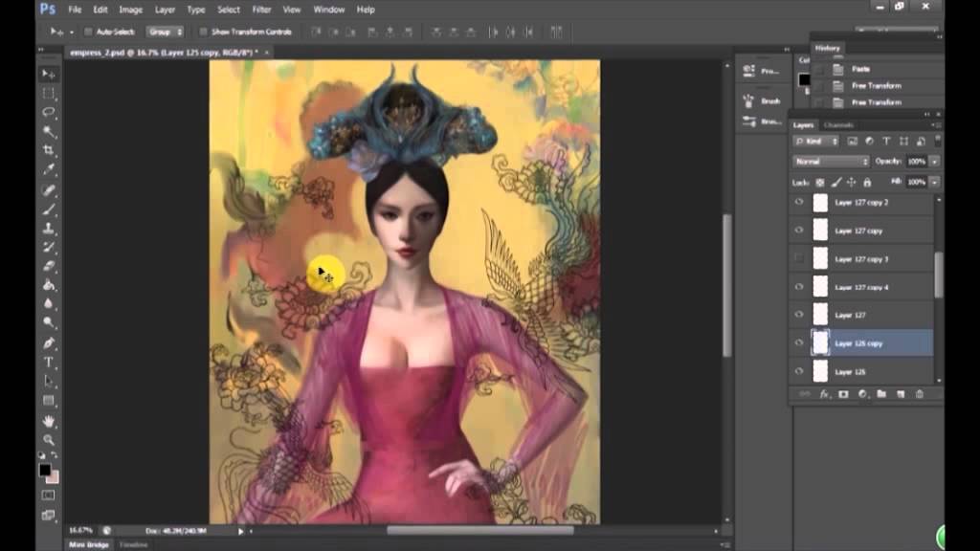Select the Pen tool
Image resolution: width=980 pixels, height=551 pixels.
coord(49,343)
